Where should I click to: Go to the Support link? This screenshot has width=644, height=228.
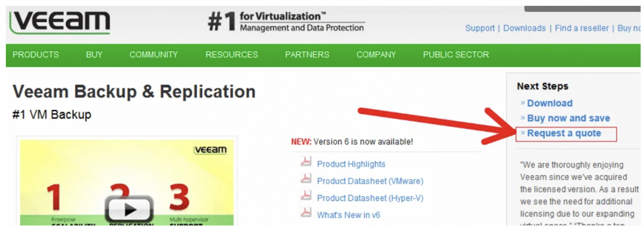point(479,28)
